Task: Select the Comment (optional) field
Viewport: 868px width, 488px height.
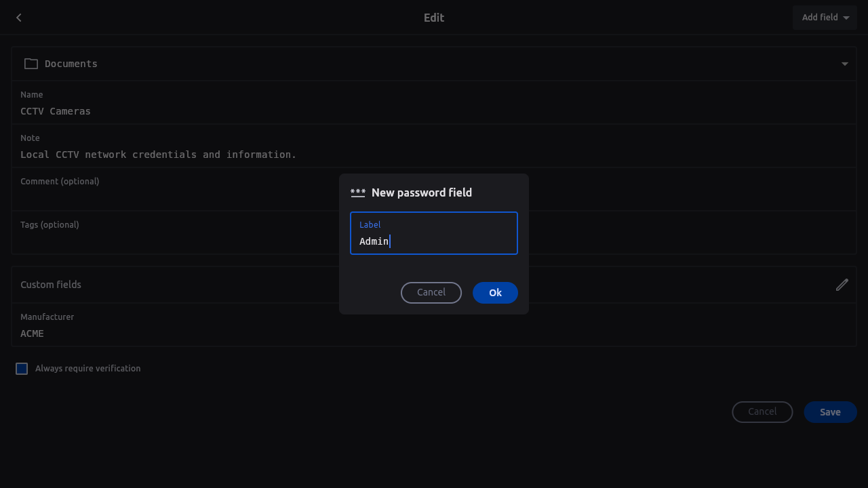Action: tap(434, 190)
